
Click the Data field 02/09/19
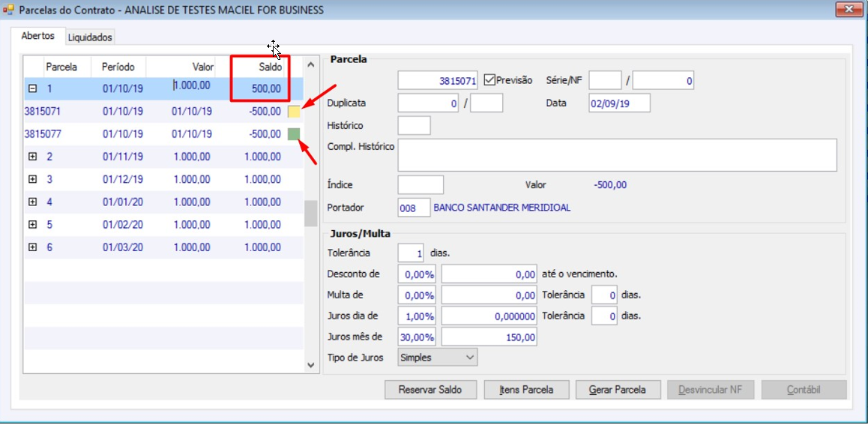click(x=619, y=103)
